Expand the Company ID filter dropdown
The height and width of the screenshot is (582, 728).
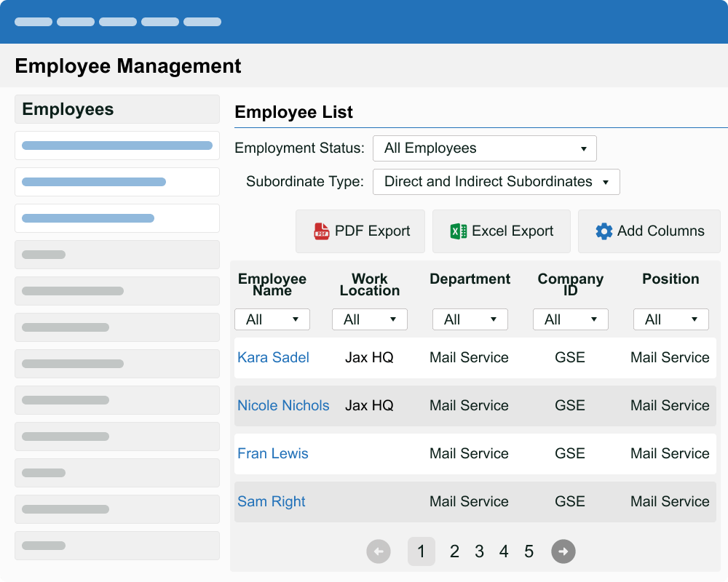pyautogui.click(x=571, y=319)
